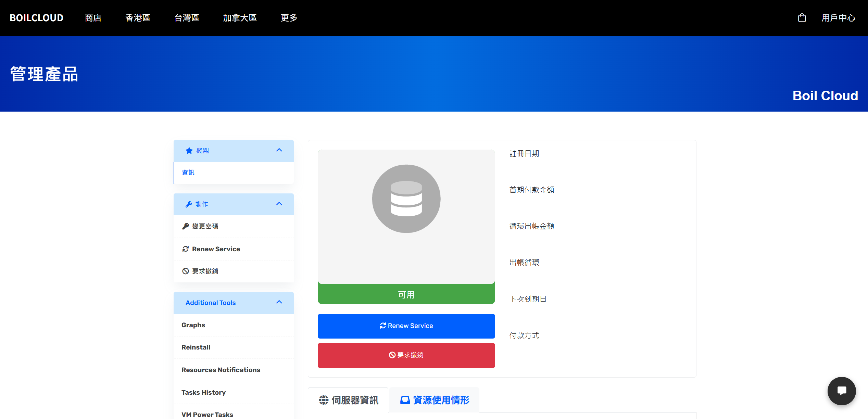This screenshot has width=868, height=419.
Task: Click the 管理產品 page heading
Action: [44, 74]
